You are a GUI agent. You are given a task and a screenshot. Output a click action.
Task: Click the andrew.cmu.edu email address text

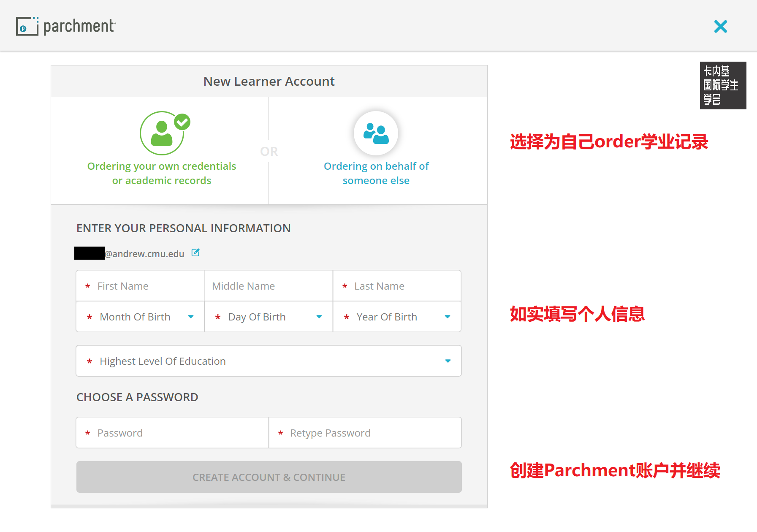pos(144,254)
